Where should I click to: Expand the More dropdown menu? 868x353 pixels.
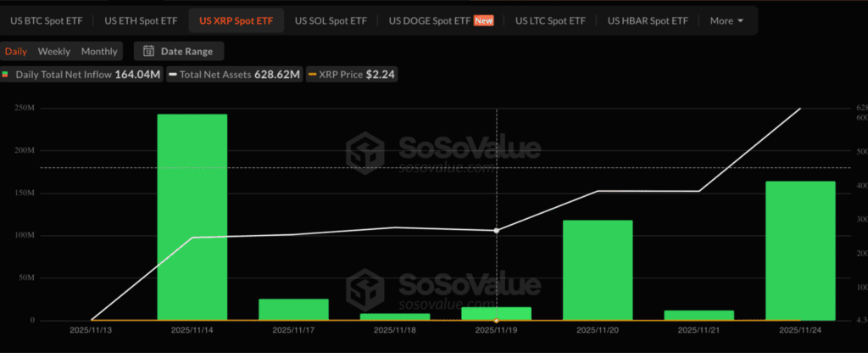(x=726, y=20)
